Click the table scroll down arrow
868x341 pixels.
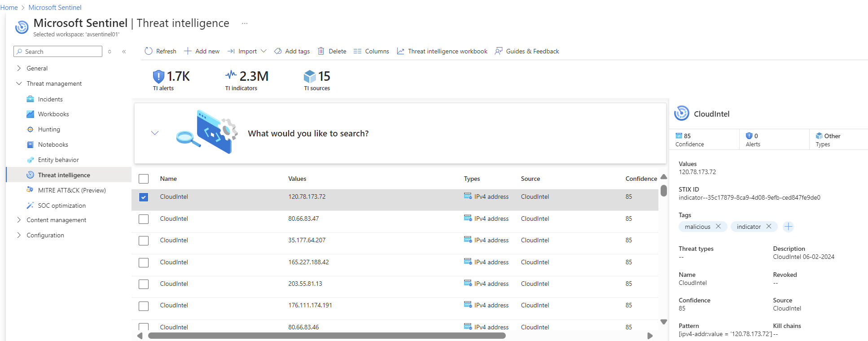664,322
